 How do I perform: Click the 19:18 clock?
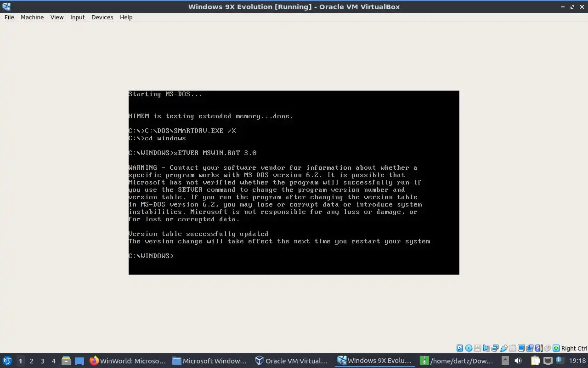pos(577,361)
